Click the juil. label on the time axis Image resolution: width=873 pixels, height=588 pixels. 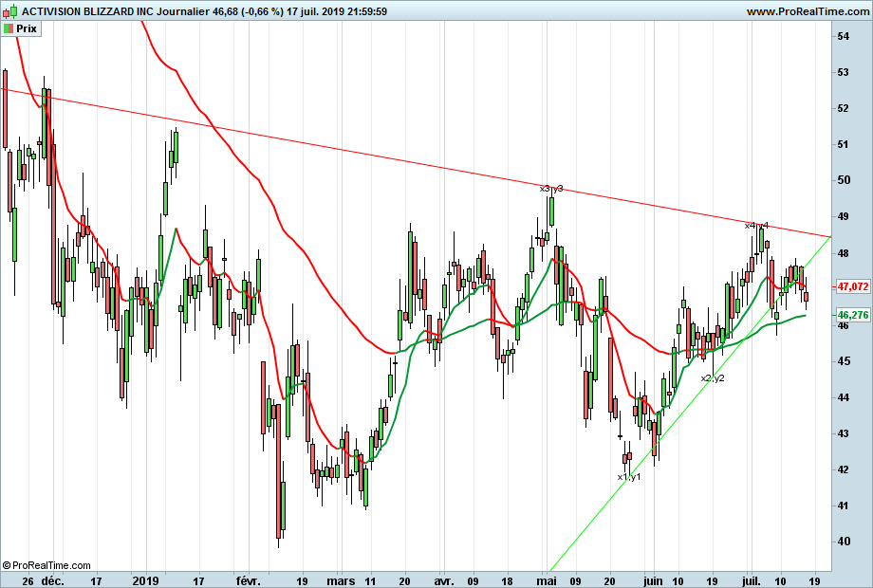[x=752, y=581]
